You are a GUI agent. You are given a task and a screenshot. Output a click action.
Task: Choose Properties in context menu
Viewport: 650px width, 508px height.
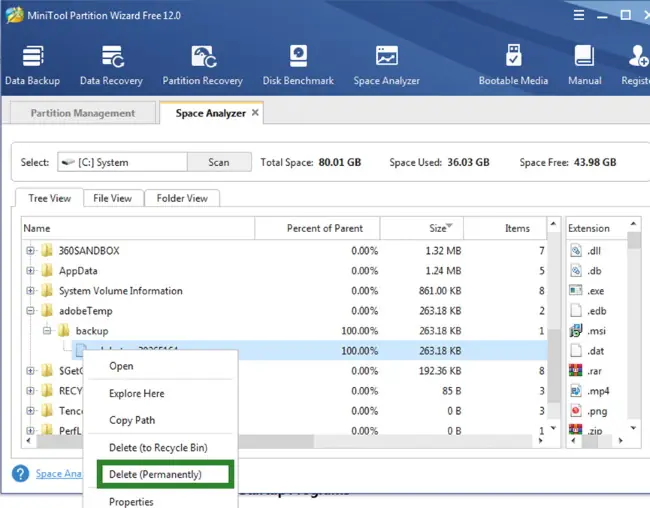tap(160, 501)
